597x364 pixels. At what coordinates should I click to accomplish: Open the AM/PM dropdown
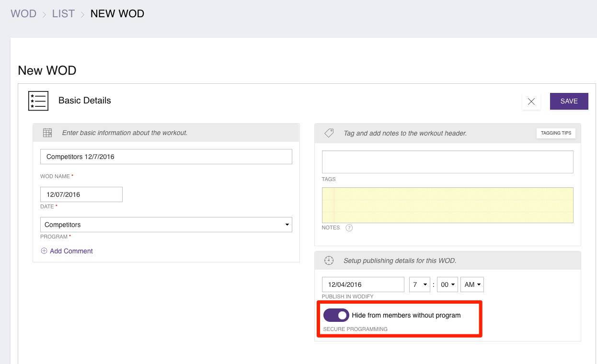tap(472, 284)
